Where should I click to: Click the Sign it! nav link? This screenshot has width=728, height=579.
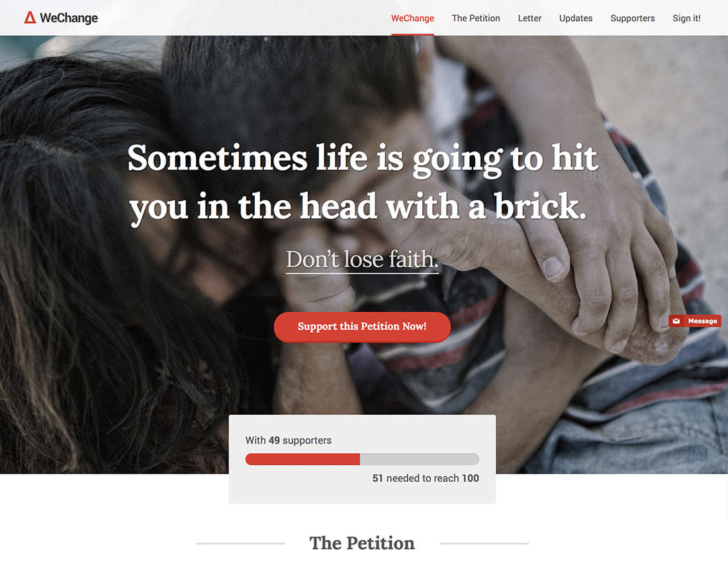[686, 18]
